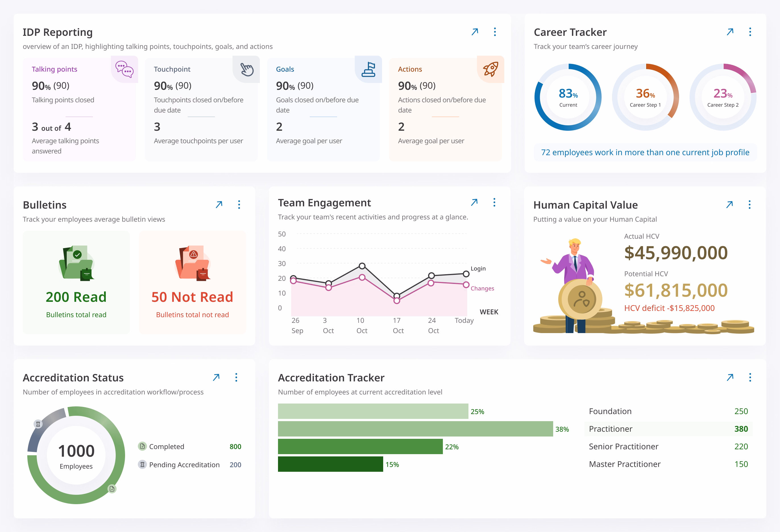
Task: Open the Human Capital Value three-dot menu
Action: coord(750,204)
